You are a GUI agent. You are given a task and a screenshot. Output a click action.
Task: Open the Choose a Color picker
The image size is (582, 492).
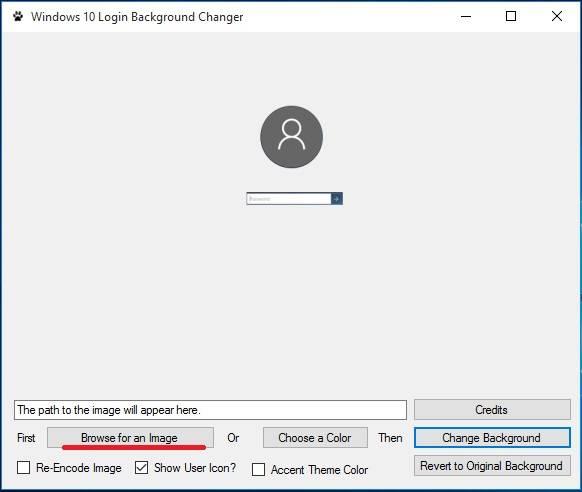point(315,438)
